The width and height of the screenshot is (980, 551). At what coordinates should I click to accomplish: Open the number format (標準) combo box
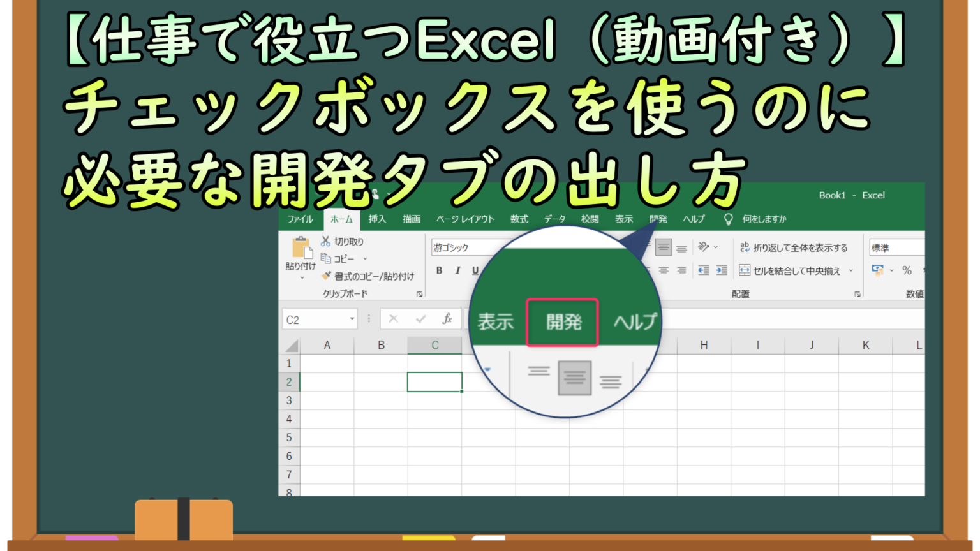(896, 247)
